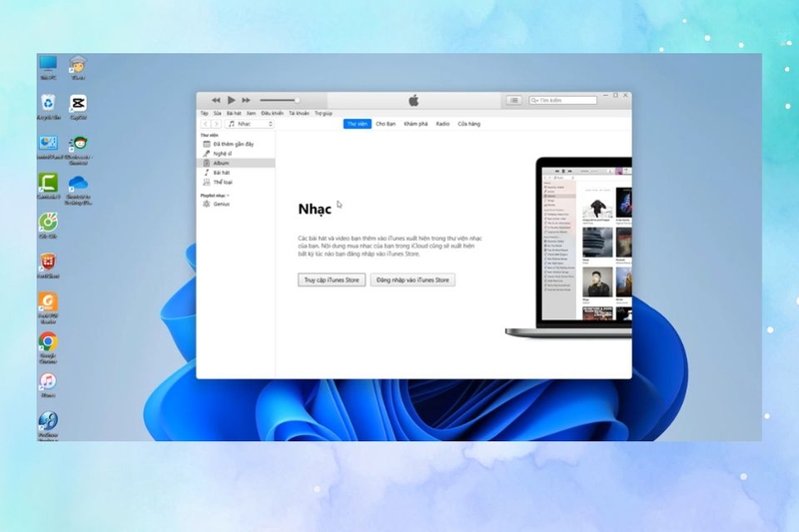Open the Recycle Bin desktop icon
This screenshot has width=799, height=532.
[x=48, y=107]
